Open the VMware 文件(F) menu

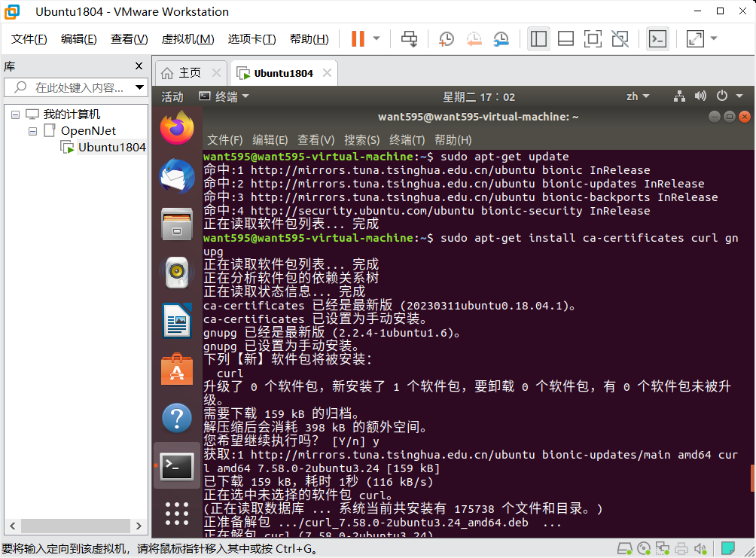[29, 39]
